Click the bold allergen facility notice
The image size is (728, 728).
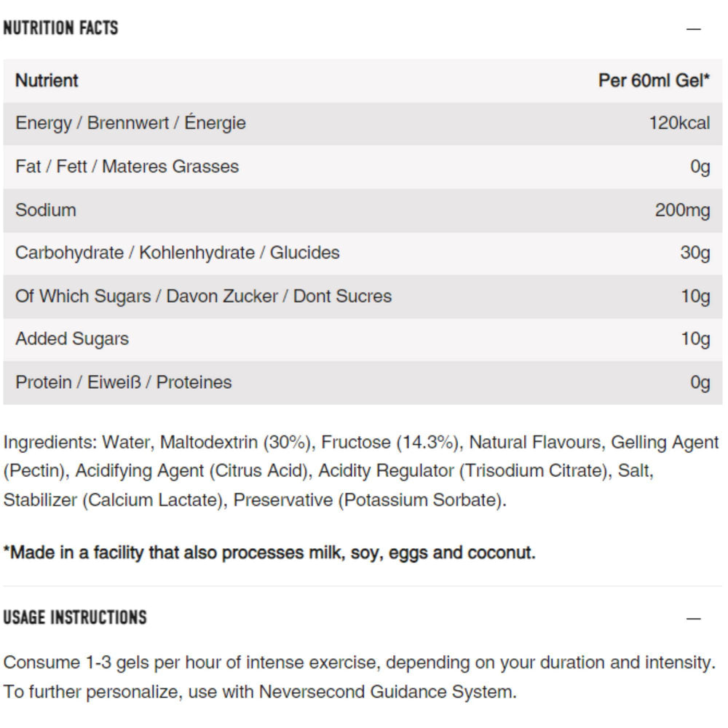(x=269, y=553)
